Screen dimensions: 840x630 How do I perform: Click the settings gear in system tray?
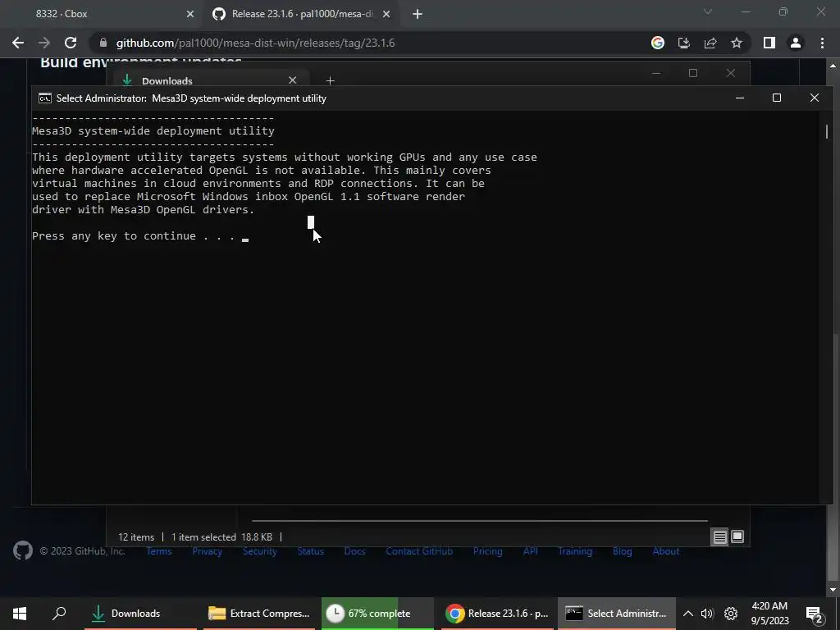click(731, 614)
